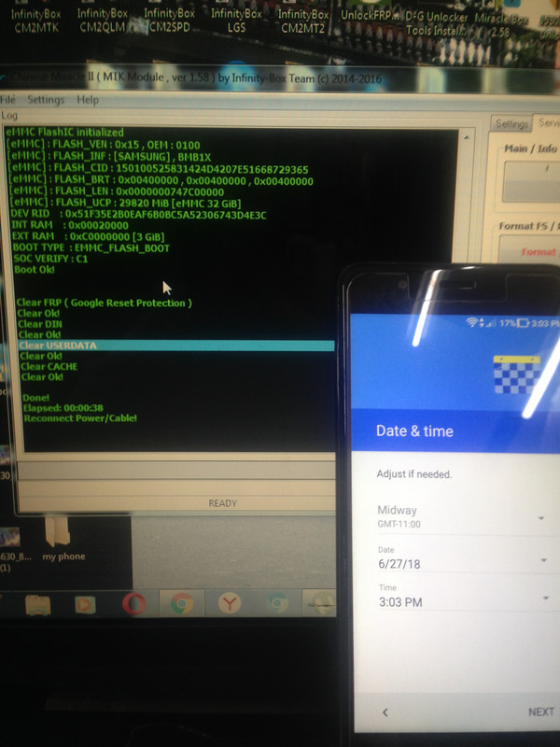The width and height of the screenshot is (560, 747).
Task: Open the InfinityBox CM2MTK desktop shortcut
Action: pos(35,21)
